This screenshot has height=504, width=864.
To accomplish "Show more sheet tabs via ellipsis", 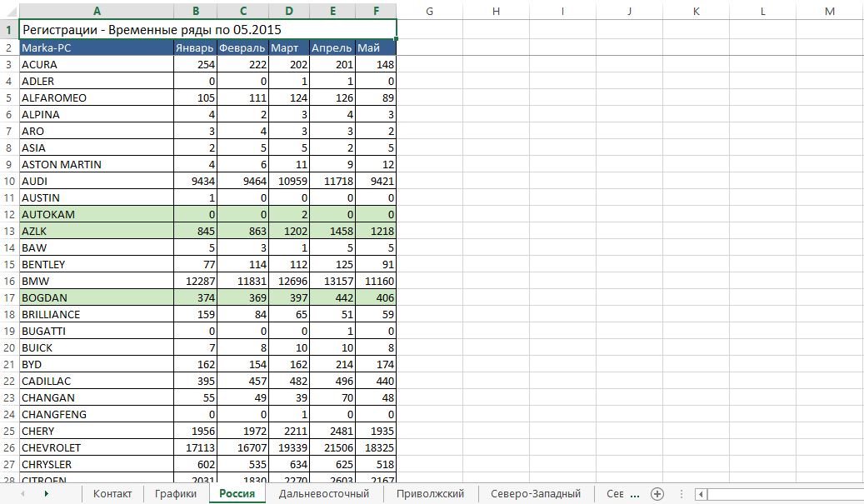I will (635, 494).
